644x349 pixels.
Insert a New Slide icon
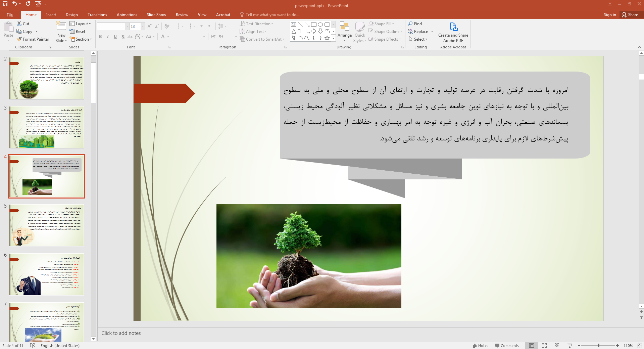pos(61,26)
